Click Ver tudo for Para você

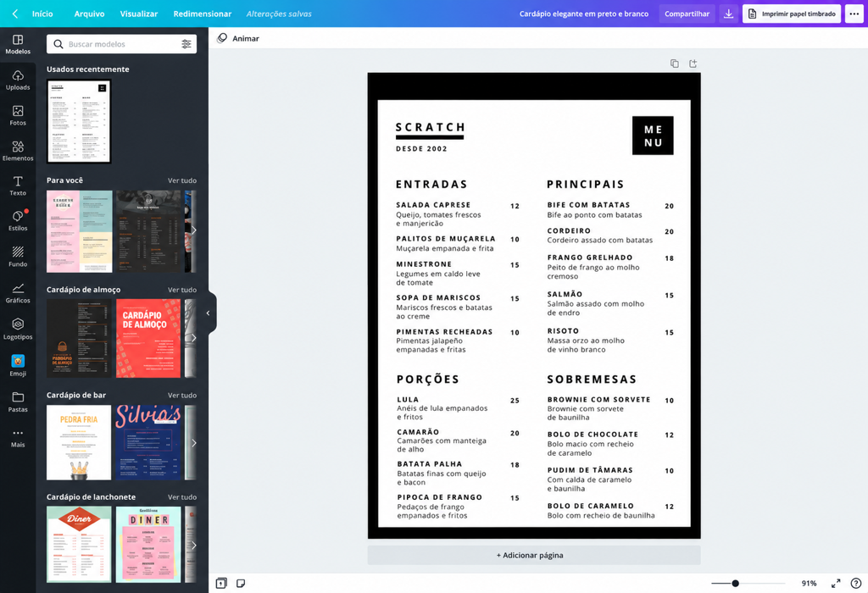pos(182,180)
